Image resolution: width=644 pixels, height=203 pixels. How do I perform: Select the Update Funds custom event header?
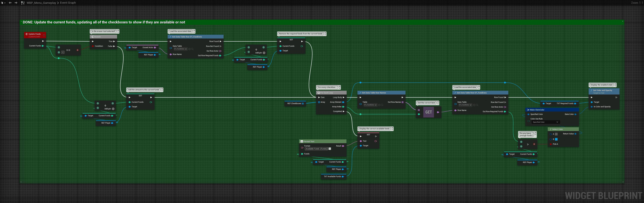click(x=34, y=34)
